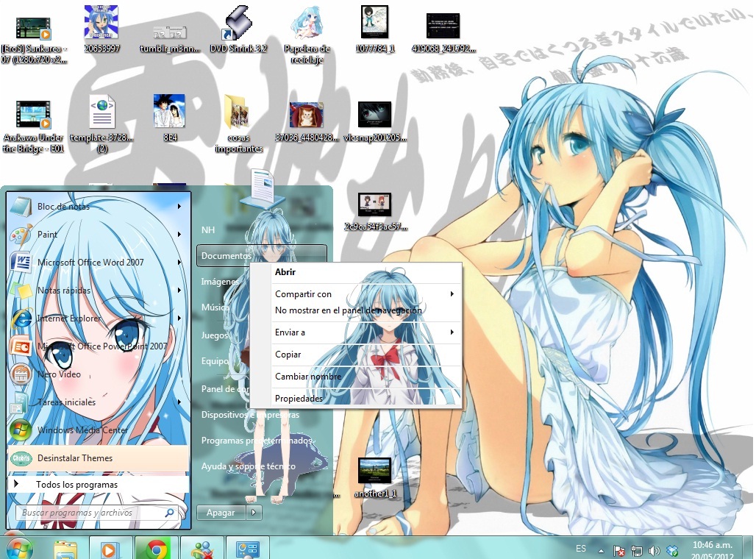756x559 pixels.
Task: Click the Dropbox tray icon
Action: (x=672, y=550)
